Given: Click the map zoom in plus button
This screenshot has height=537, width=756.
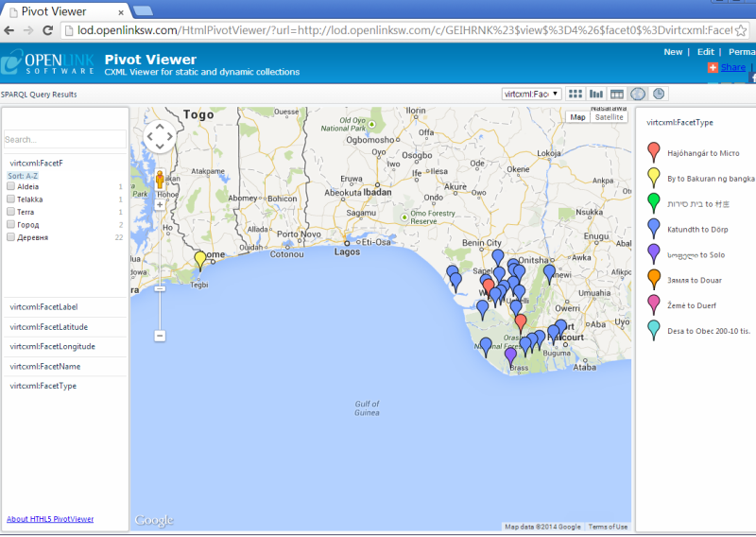Looking at the screenshot, I should coord(160,204).
